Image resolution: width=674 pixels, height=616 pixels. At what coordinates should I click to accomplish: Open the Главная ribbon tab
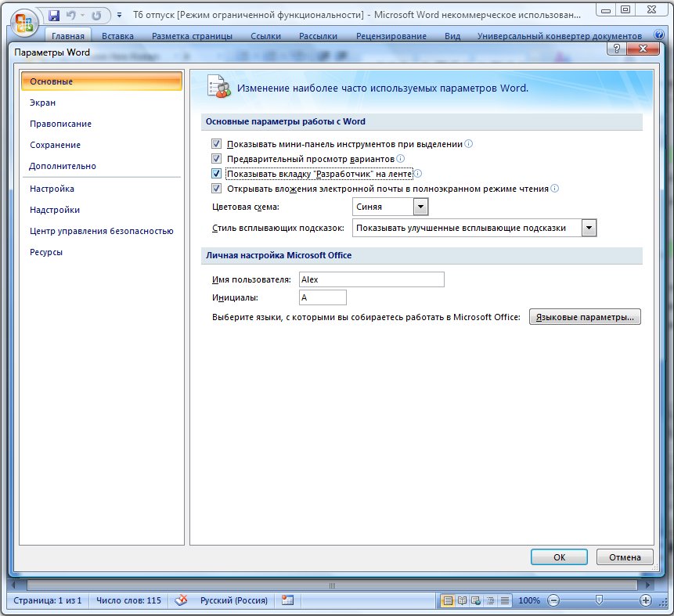click(68, 36)
